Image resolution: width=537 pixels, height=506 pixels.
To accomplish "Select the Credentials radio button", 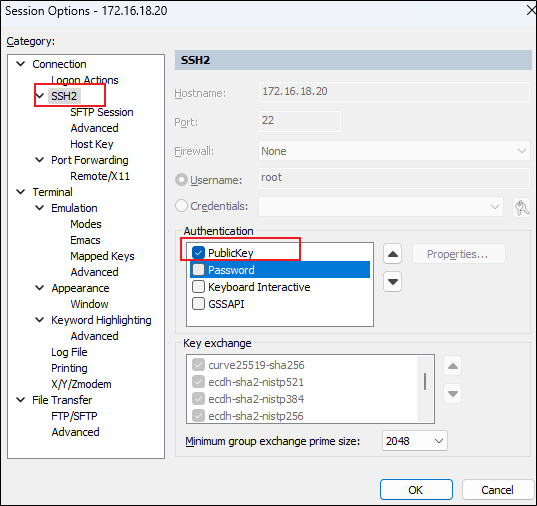I will (181, 206).
